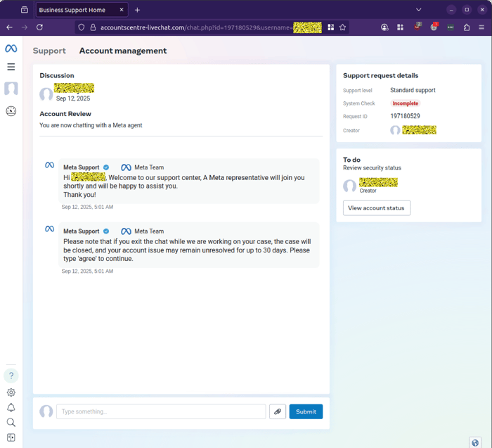
Task: Open the list all tabs dropdown arrow
Action: (x=419, y=10)
